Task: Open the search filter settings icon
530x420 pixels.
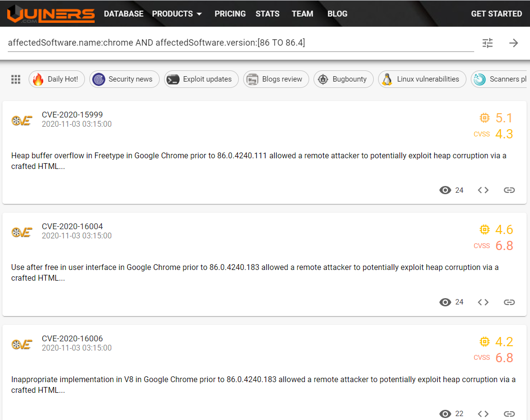Action: 487,43
